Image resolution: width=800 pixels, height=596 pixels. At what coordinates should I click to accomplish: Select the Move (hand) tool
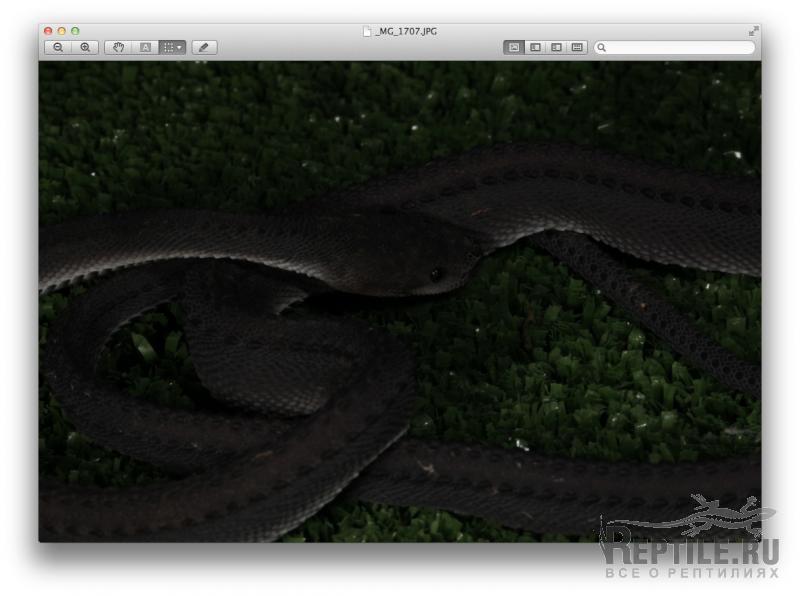tap(118, 47)
